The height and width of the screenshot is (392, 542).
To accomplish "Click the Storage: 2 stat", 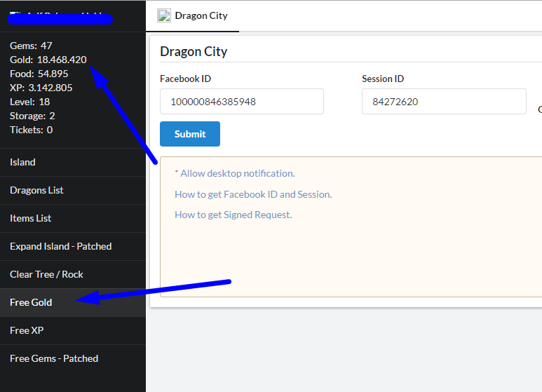I will pos(32,116).
